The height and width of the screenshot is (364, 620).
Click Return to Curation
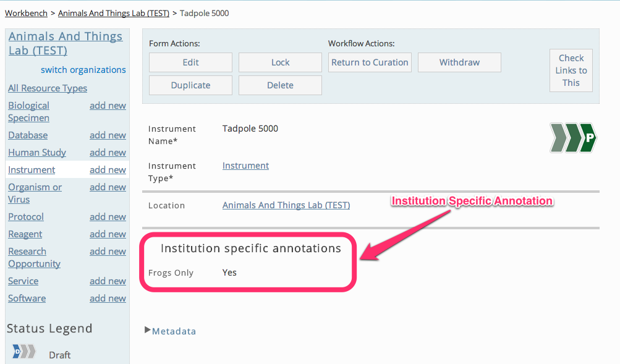[370, 62]
